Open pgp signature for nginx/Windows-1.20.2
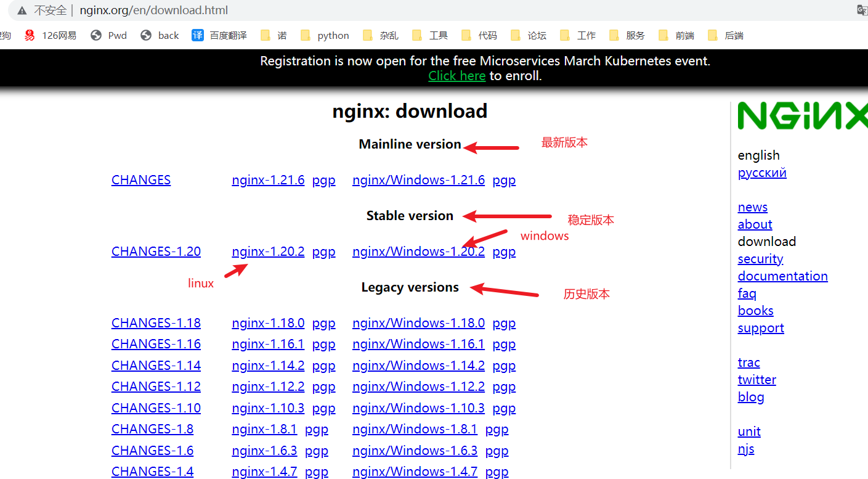 point(505,252)
